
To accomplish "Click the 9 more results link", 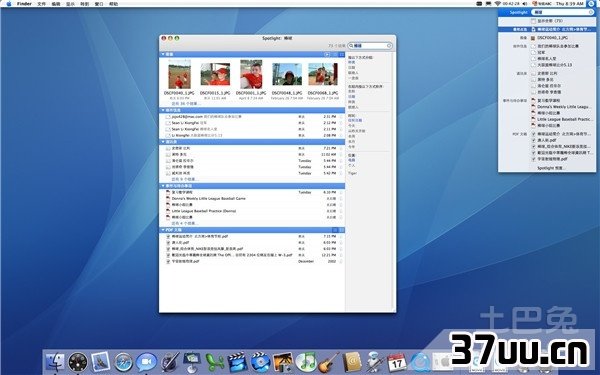I will click(184, 179).
